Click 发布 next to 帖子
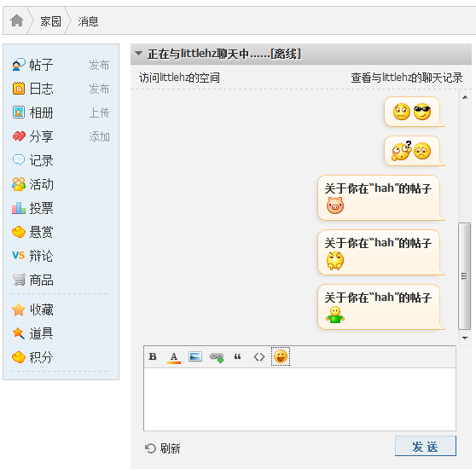Screen dimensions: 476x474 click(99, 65)
